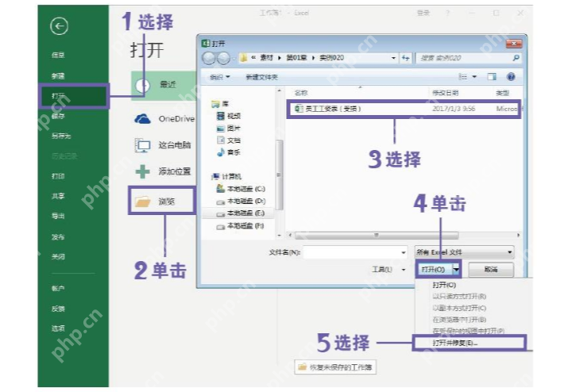Sort by 修改日期 column header
The height and width of the screenshot is (392, 572).
click(x=445, y=94)
